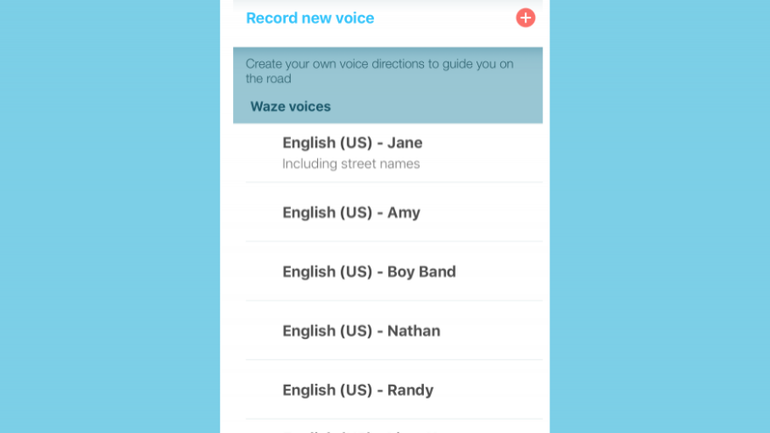Image resolution: width=770 pixels, height=433 pixels.
Task: Click the blue background left of the phone screen
Action: pyautogui.click(x=110, y=216)
